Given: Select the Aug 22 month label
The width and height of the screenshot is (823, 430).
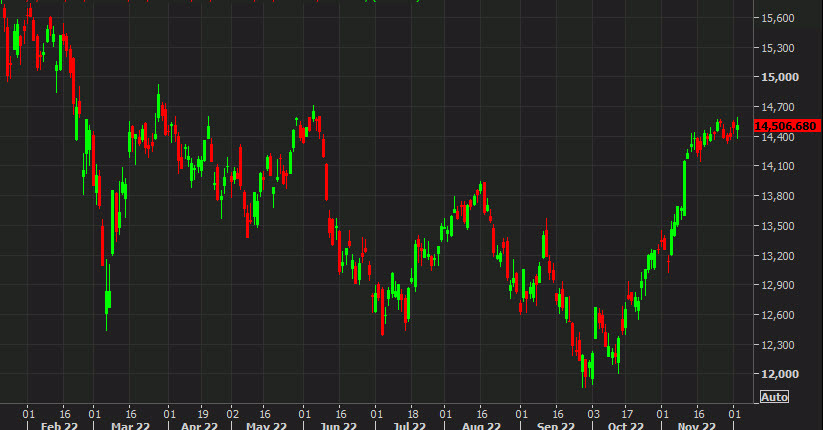Looking at the screenshot, I should click(481, 425).
